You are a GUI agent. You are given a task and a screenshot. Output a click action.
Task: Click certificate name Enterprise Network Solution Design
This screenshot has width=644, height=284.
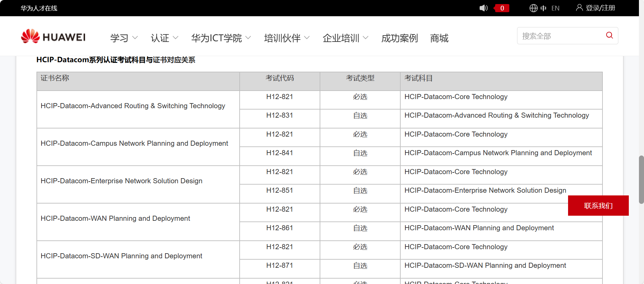[x=122, y=181]
